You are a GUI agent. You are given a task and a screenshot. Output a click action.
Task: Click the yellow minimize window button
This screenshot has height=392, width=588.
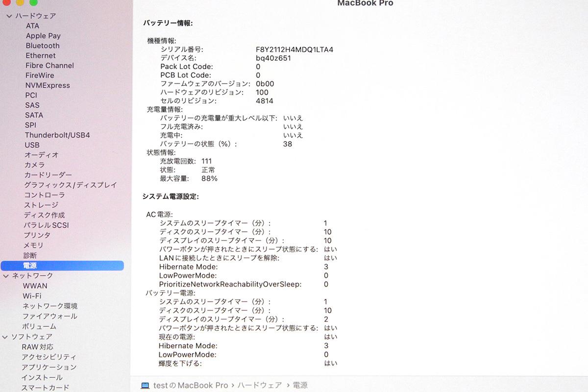pyautogui.click(x=20, y=2)
